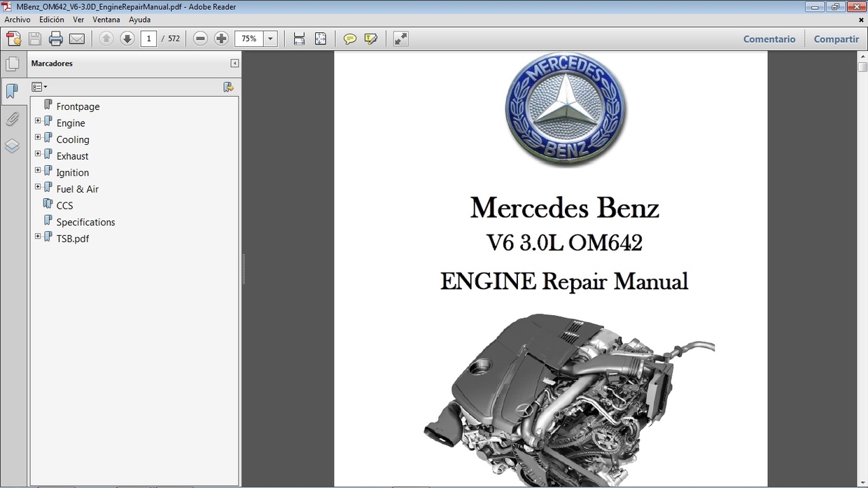Open the attachments paperclip panel
This screenshot has width=868, height=488.
coord(13,119)
